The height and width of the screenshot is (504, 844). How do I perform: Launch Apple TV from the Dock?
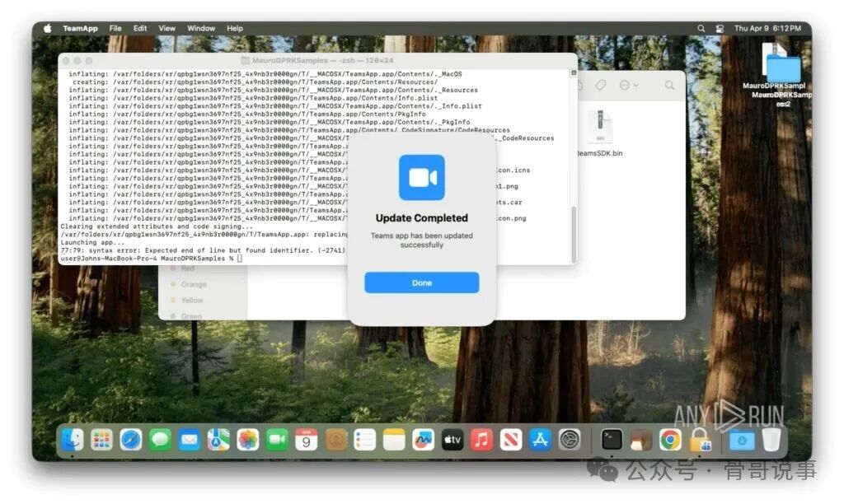[x=452, y=440]
